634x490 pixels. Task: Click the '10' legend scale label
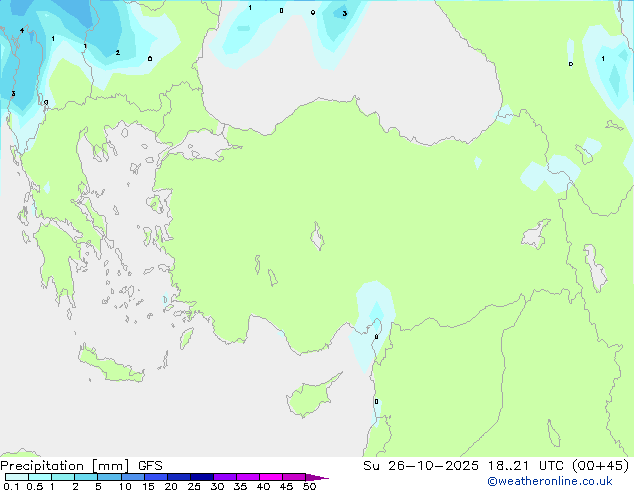coord(125,486)
